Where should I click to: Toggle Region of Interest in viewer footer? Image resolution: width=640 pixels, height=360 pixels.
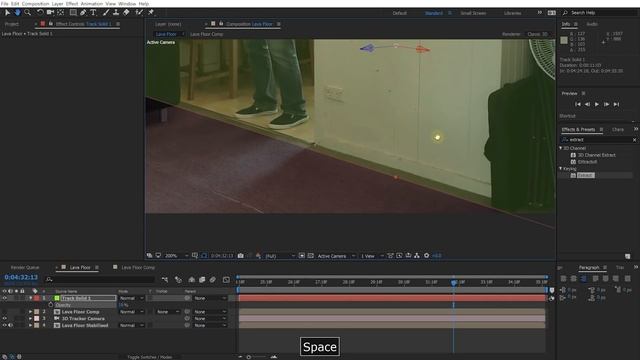(x=302, y=256)
